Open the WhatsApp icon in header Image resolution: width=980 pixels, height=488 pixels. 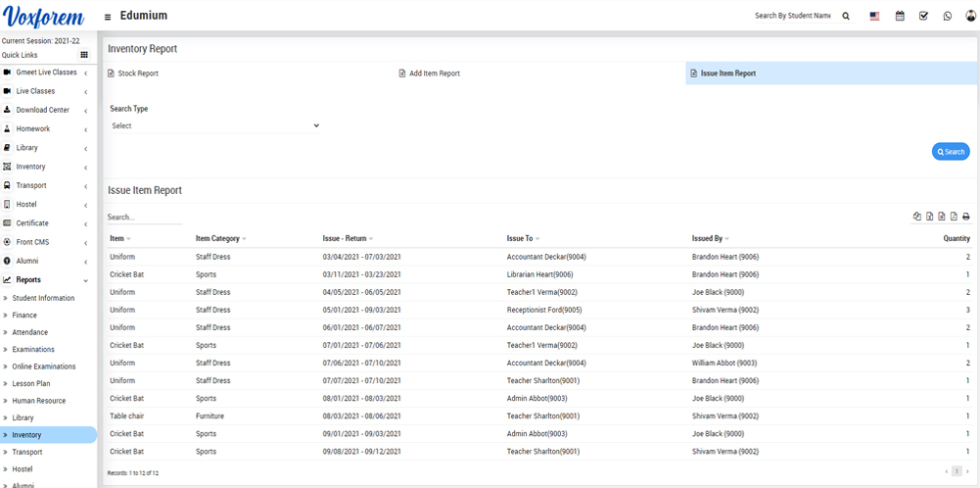[947, 17]
